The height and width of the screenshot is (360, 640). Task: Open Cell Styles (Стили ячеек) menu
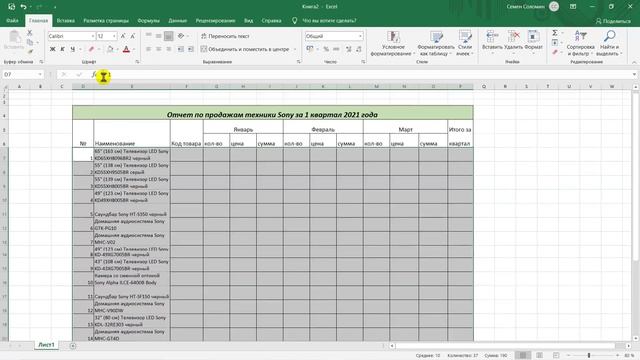[x=464, y=43]
